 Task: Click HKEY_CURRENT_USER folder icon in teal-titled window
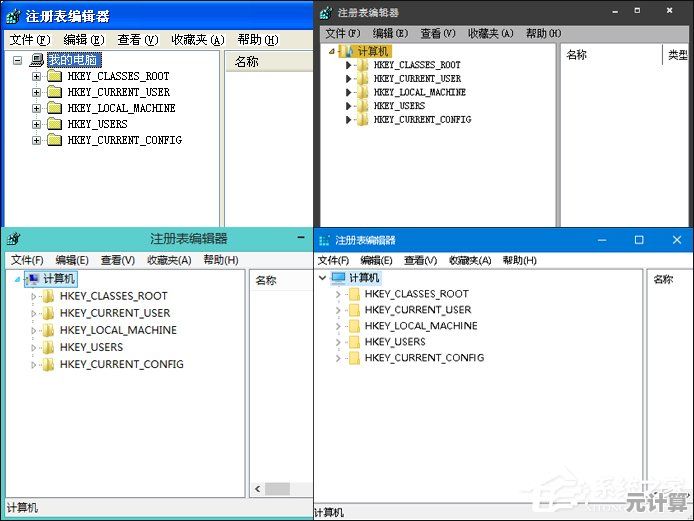click(x=48, y=313)
